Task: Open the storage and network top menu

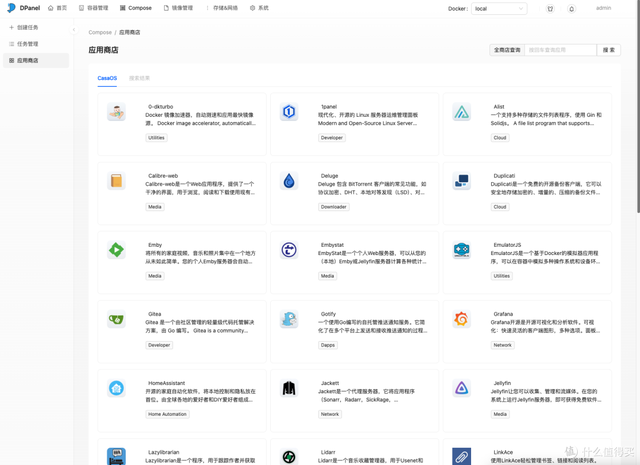Action: (x=222, y=8)
